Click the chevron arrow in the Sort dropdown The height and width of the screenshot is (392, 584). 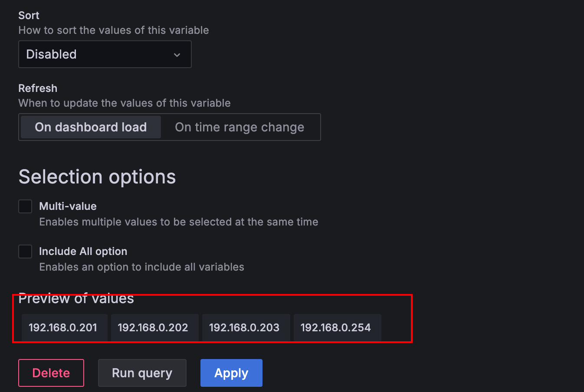pos(177,55)
